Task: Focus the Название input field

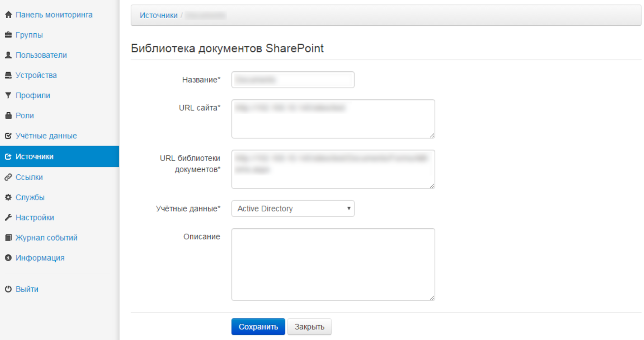Action: [293, 80]
